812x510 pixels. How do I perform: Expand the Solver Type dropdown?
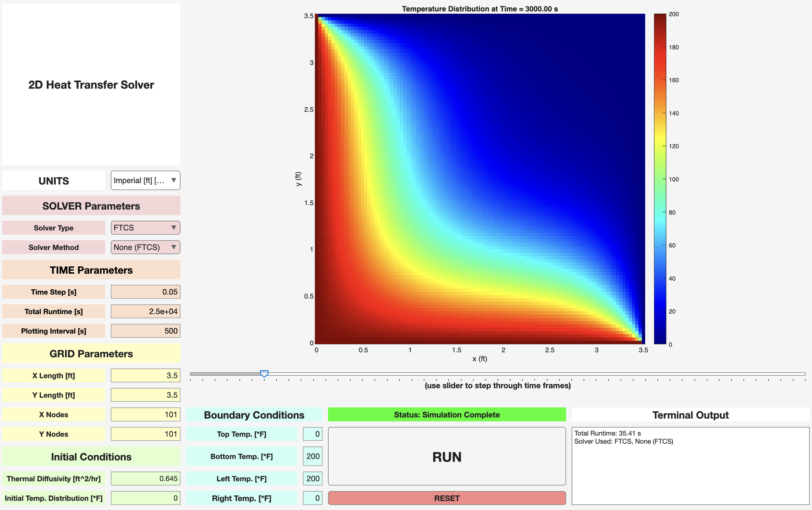click(x=145, y=228)
